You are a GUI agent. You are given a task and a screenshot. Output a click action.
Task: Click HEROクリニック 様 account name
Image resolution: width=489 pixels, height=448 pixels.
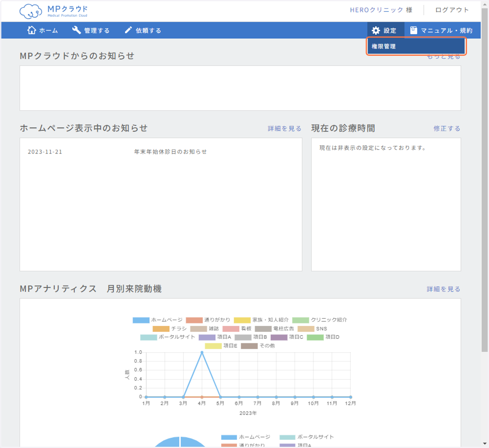pyautogui.click(x=381, y=10)
